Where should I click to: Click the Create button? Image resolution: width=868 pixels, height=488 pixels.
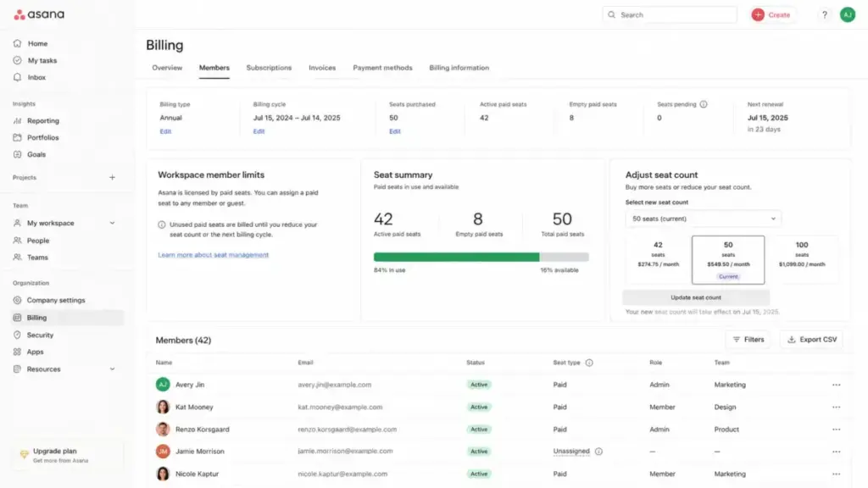pos(771,15)
